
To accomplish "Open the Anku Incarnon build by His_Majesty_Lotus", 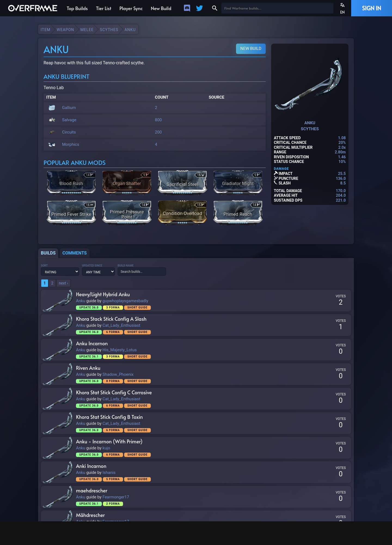I will coord(92,343).
